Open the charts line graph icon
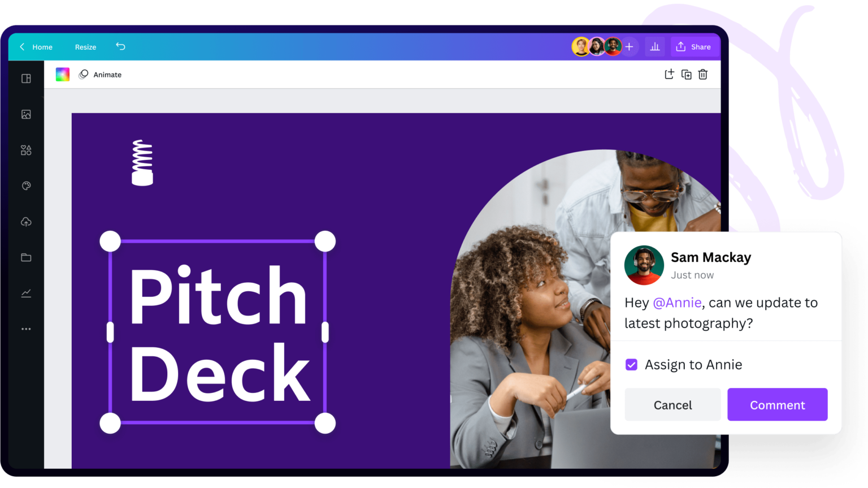Image resolution: width=868 pixels, height=488 pixels. (x=26, y=293)
